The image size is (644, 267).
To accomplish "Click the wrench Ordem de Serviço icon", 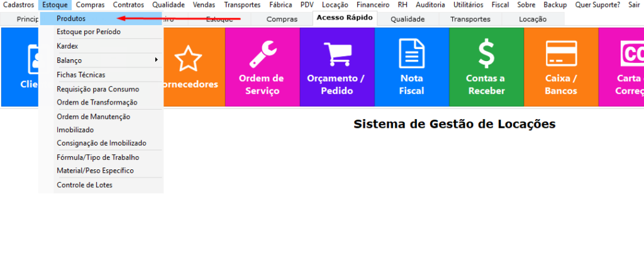I will tap(262, 54).
